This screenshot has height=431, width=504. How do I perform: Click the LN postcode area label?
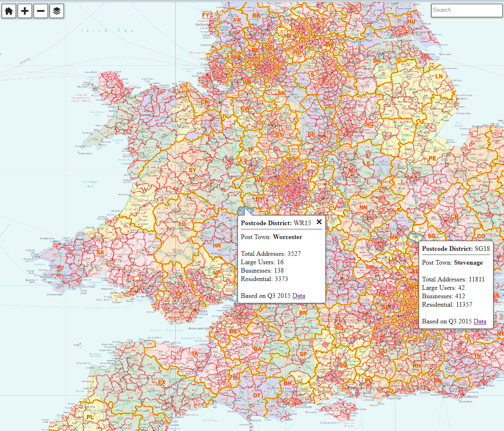[x=439, y=76]
